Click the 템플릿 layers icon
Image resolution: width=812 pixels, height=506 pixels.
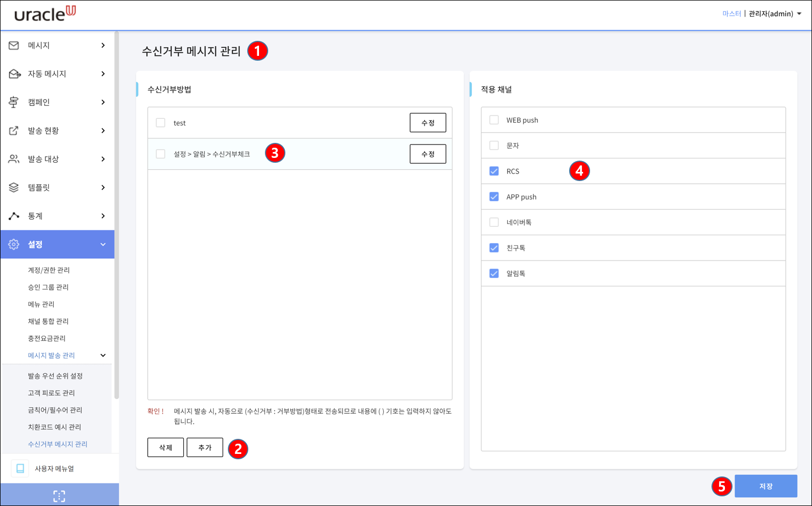[14, 187]
